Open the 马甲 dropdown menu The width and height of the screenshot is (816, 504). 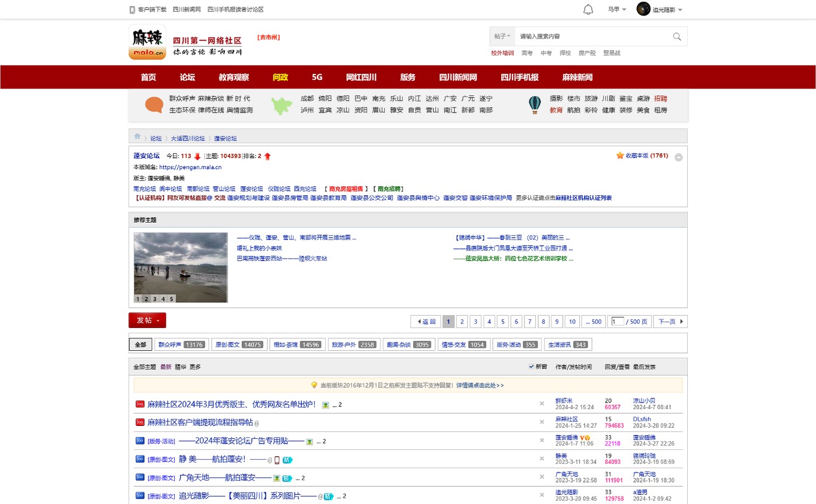617,9
